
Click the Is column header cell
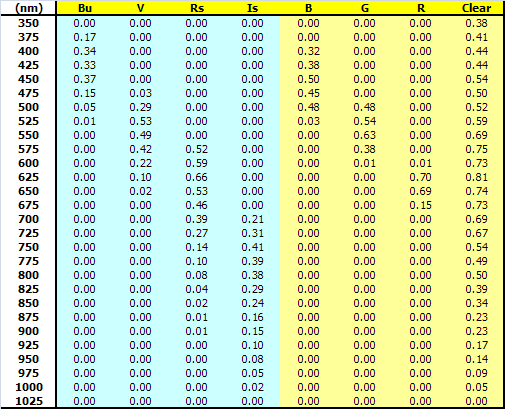tap(253, 8)
